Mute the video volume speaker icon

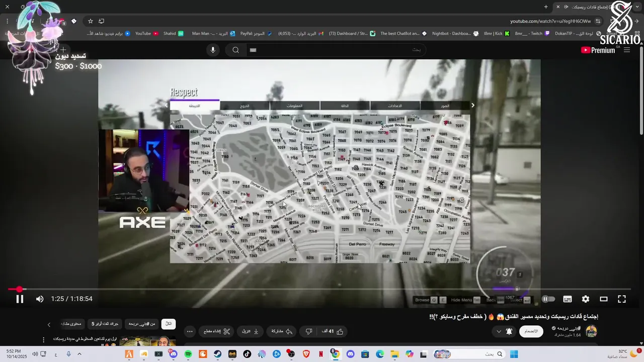point(40,299)
